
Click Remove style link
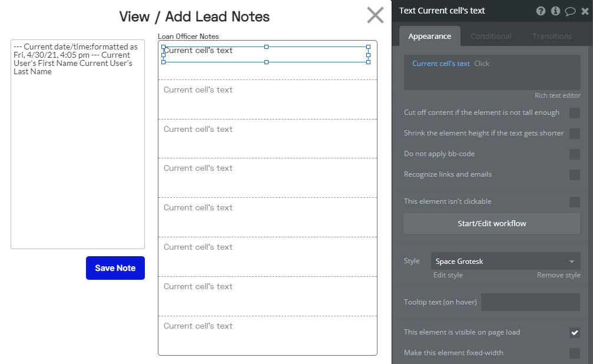(x=558, y=275)
